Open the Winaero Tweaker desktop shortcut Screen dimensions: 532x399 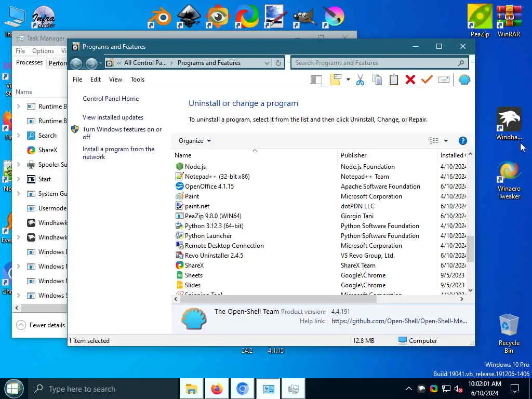(509, 180)
